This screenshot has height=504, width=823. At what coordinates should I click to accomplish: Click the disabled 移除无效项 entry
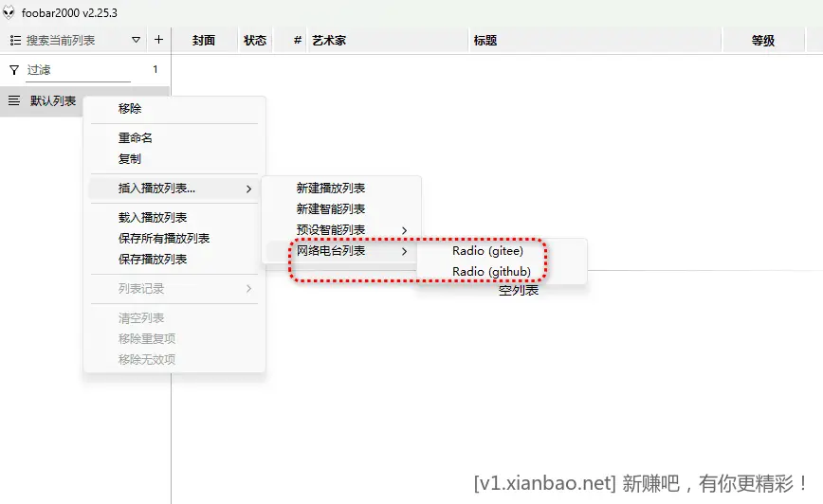174,360
